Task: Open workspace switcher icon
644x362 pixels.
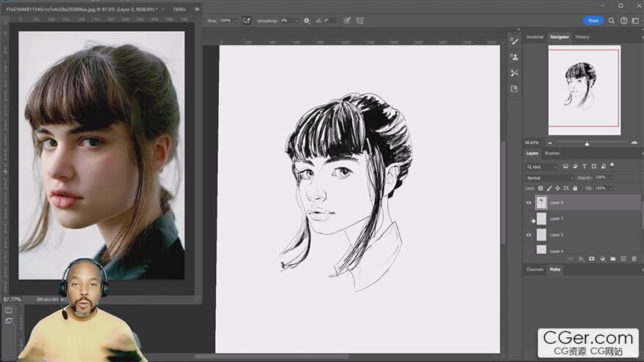Action: point(635,20)
